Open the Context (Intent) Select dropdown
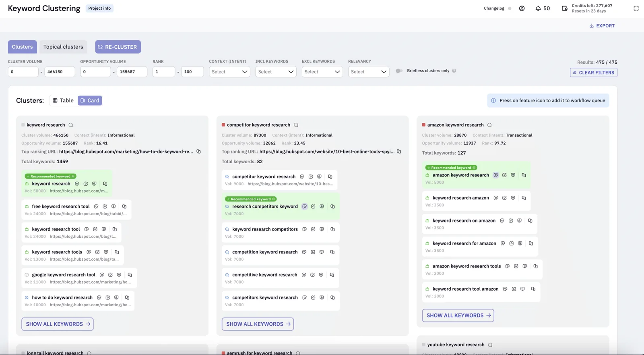Image resolution: width=644 pixels, height=355 pixels. (x=229, y=72)
